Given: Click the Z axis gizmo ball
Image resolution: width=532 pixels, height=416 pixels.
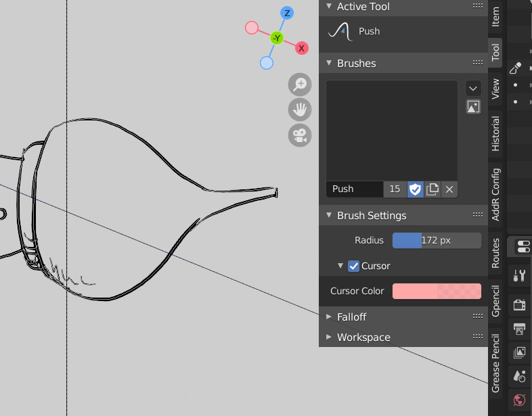Looking at the screenshot, I should point(287,14).
